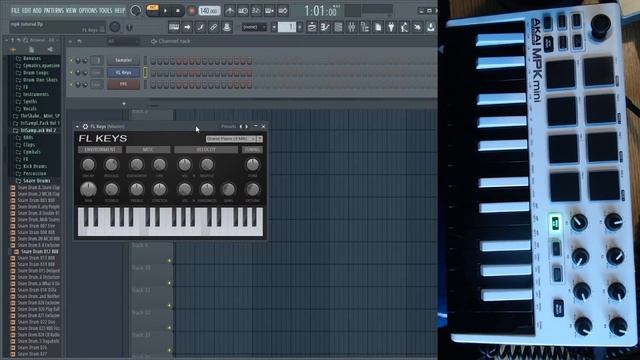Viewport: 640px width, 360px height.
Task: Toggle the countdown-before-recording icon
Action: point(256,11)
